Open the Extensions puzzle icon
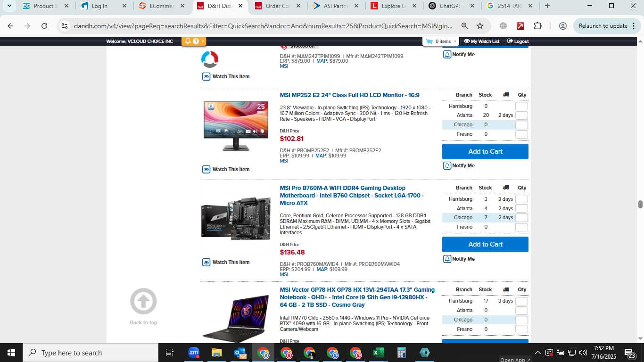The width and height of the screenshot is (644, 362). 538,26
